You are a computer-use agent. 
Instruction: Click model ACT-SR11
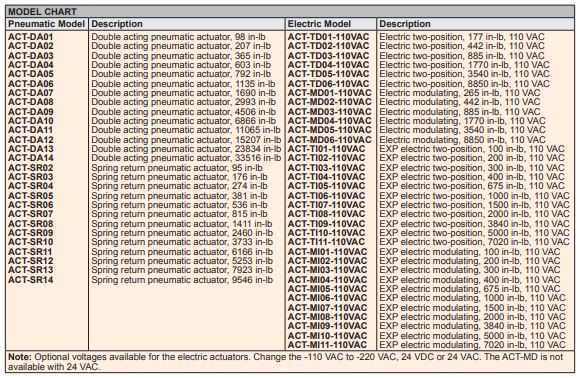click(31, 252)
